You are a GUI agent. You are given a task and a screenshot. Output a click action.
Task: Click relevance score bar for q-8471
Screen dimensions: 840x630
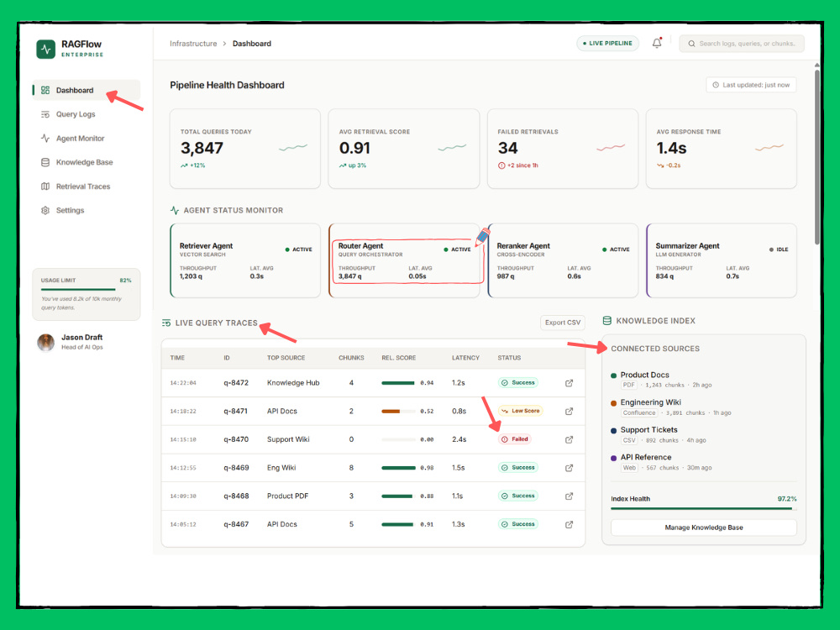pyautogui.click(x=398, y=412)
